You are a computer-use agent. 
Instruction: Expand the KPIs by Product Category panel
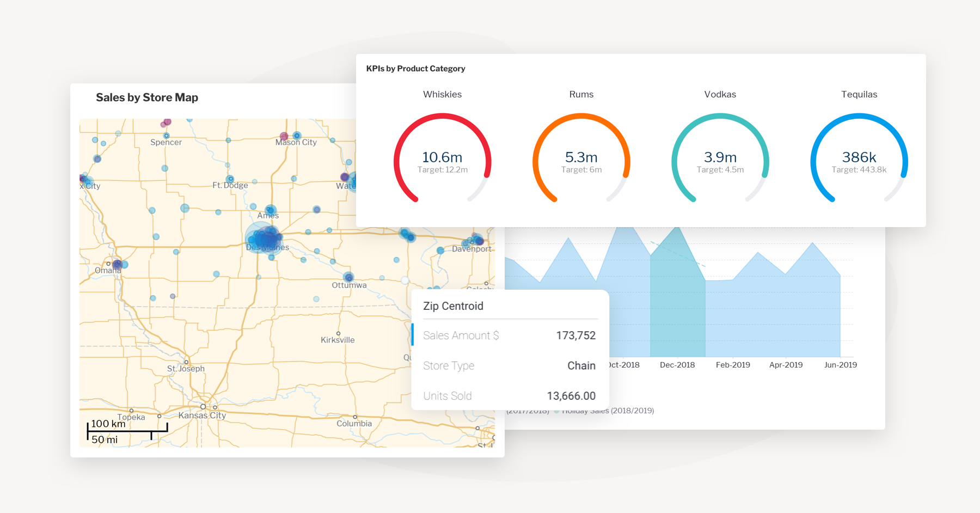(x=415, y=68)
